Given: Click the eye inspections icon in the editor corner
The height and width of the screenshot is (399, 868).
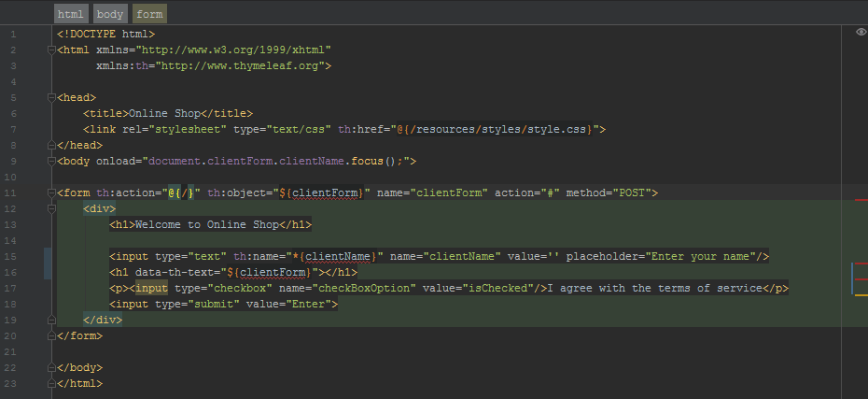Looking at the screenshot, I should tap(861, 32).
